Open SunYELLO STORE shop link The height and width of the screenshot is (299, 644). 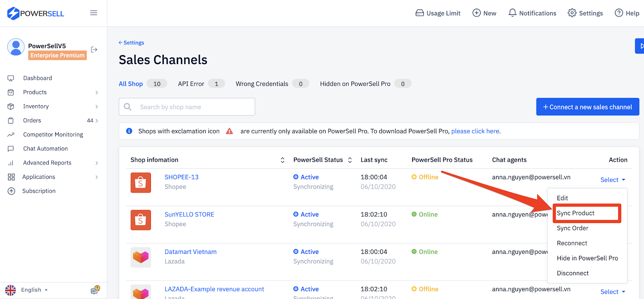pos(189,214)
